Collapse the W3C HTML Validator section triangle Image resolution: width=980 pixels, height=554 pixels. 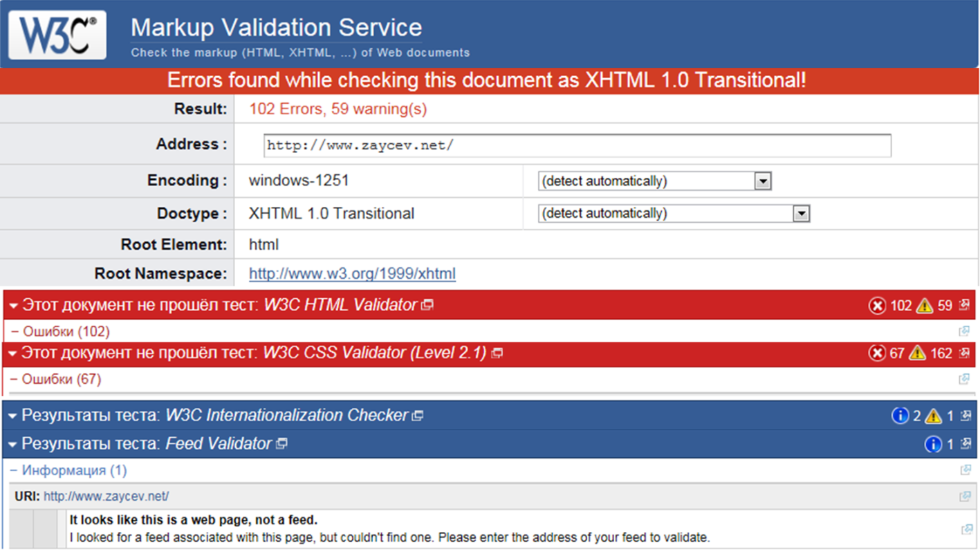13,306
